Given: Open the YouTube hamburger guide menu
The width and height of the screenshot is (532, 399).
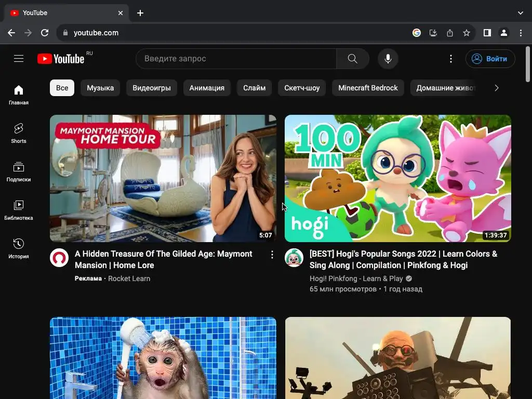Looking at the screenshot, I should pos(19,59).
